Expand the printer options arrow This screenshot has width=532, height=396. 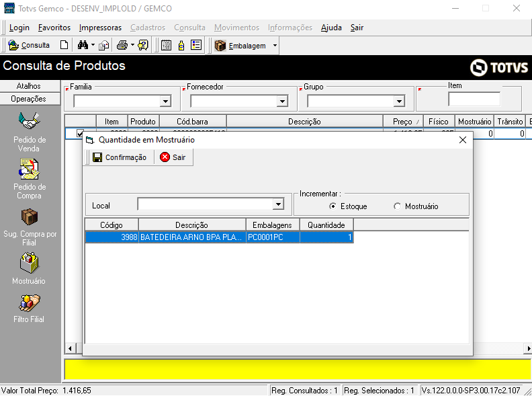coord(132,45)
